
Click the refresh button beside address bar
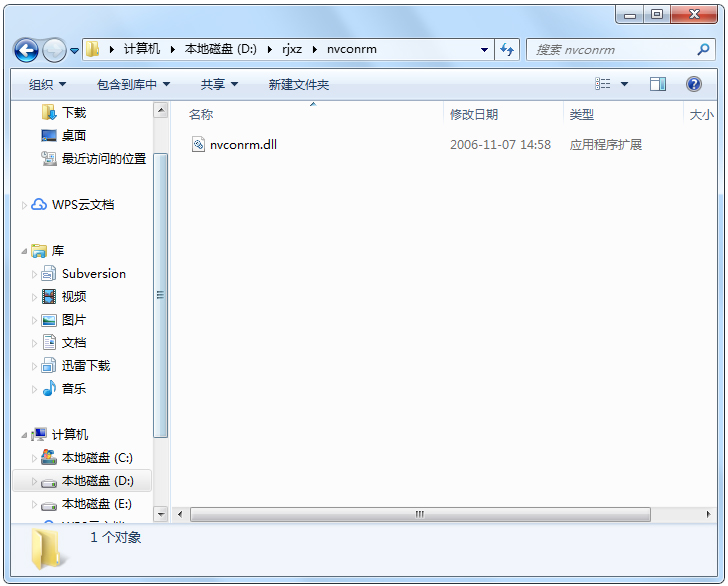click(x=507, y=49)
